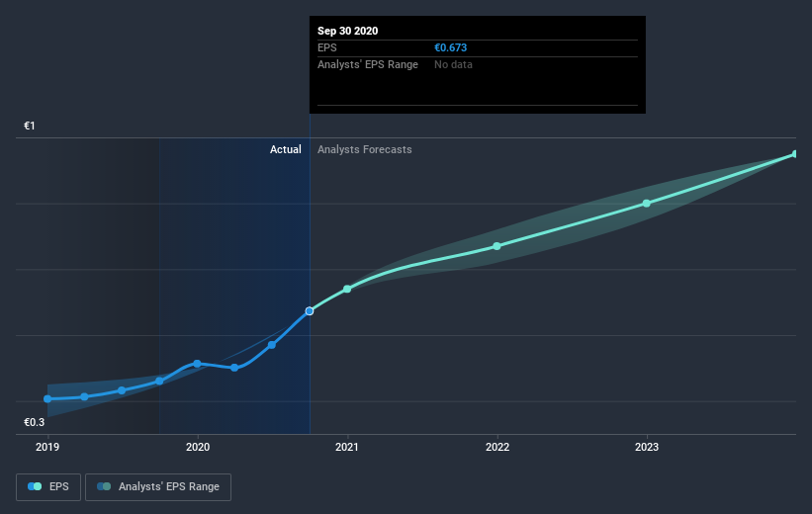Click the 2022 x-axis label
The width and height of the screenshot is (812, 514).
pyautogui.click(x=497, y=447)
